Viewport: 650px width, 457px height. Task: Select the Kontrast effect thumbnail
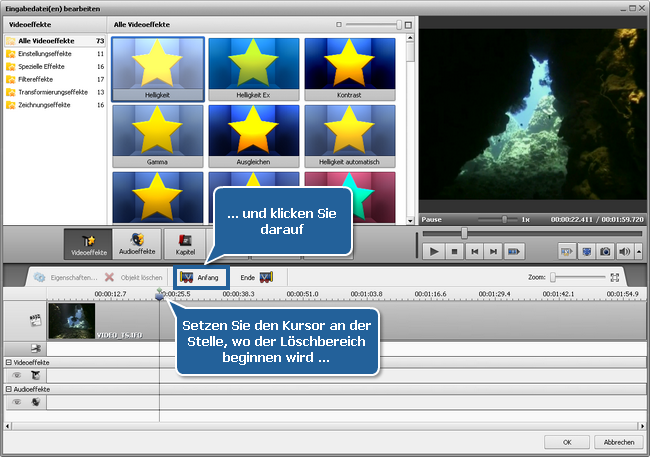tap(349, 68)
